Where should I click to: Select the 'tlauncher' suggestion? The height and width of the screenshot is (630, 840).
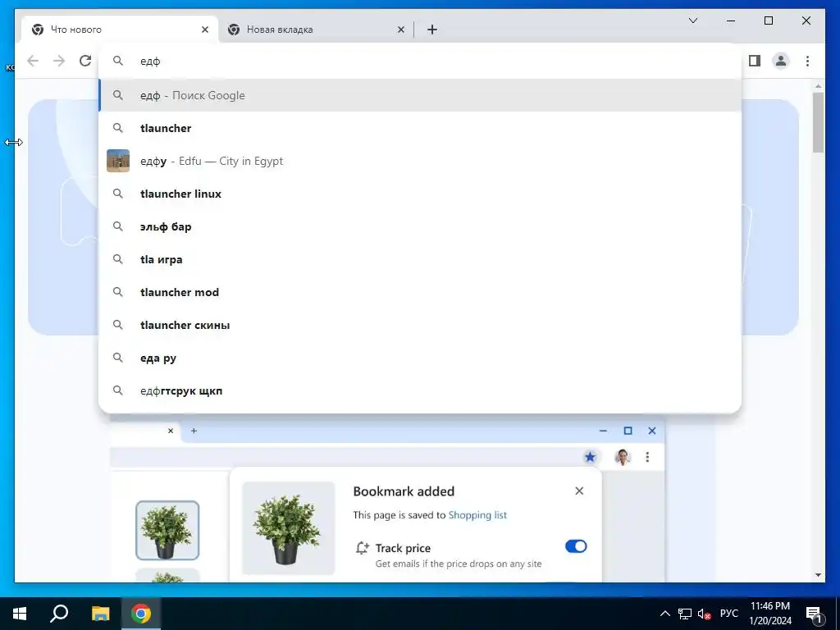click(420, 128)
